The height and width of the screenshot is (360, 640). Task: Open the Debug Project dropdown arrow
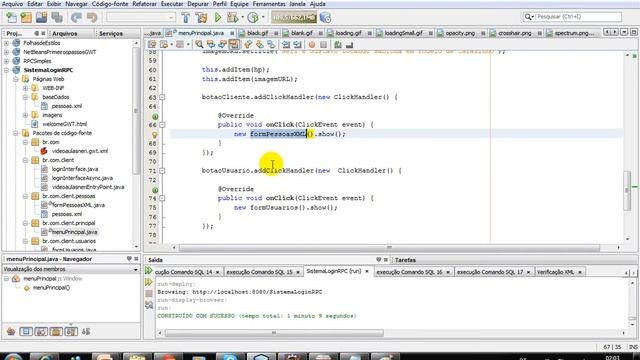[242, 17]
